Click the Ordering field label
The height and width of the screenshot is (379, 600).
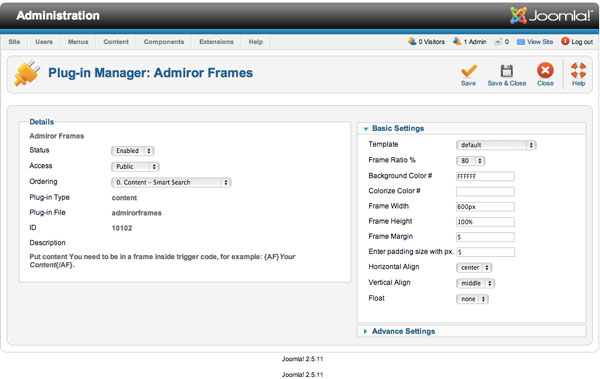[x=43, y=181]
